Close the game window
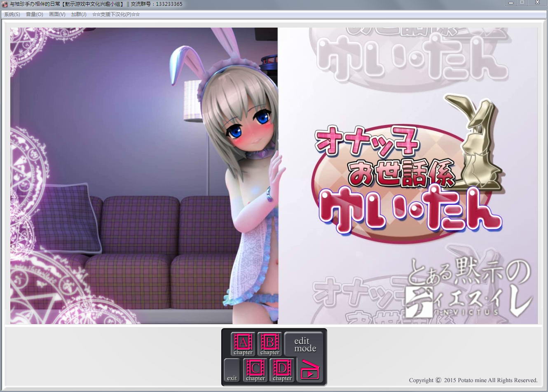Viewport: 548px width, 392px height. click(x=537, y=3)
